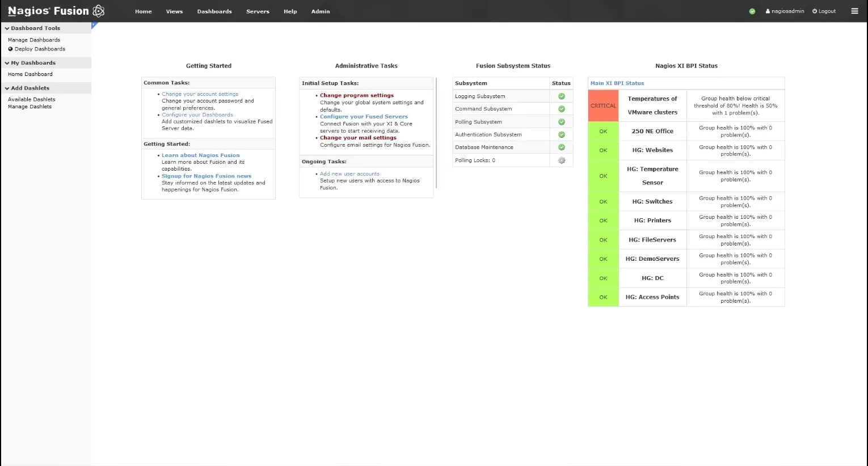Open the Views menu
Screen dimensions: 868x466
pos(174,11)
